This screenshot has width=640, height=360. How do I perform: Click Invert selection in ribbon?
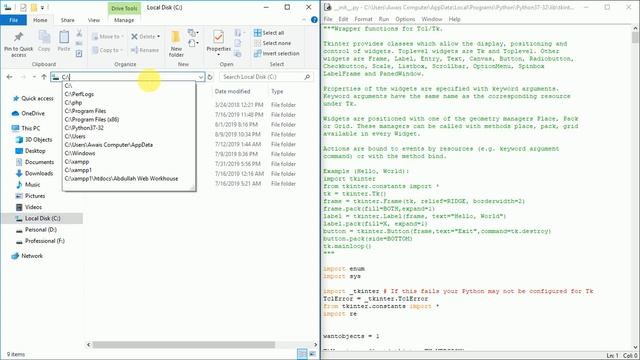(276, 53)
